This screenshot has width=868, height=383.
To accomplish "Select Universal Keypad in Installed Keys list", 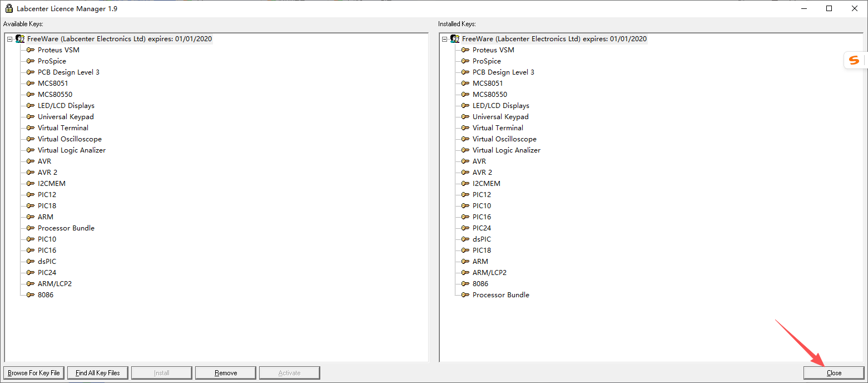I will [500, 117].
